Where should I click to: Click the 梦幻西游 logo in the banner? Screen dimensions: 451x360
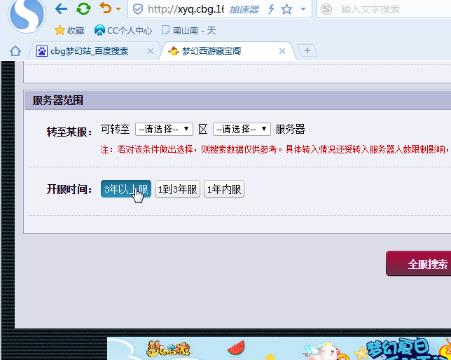coord(169,349)
